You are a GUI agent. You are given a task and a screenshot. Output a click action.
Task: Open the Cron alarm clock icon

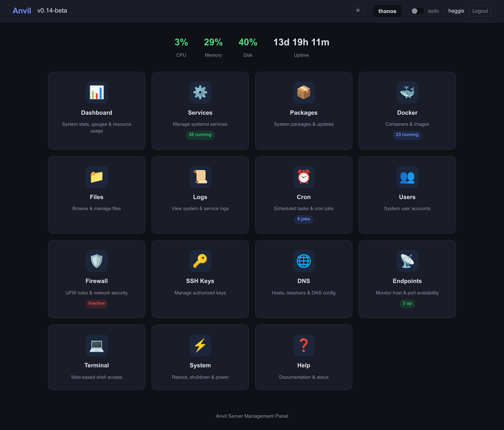(x=303, y=177)
